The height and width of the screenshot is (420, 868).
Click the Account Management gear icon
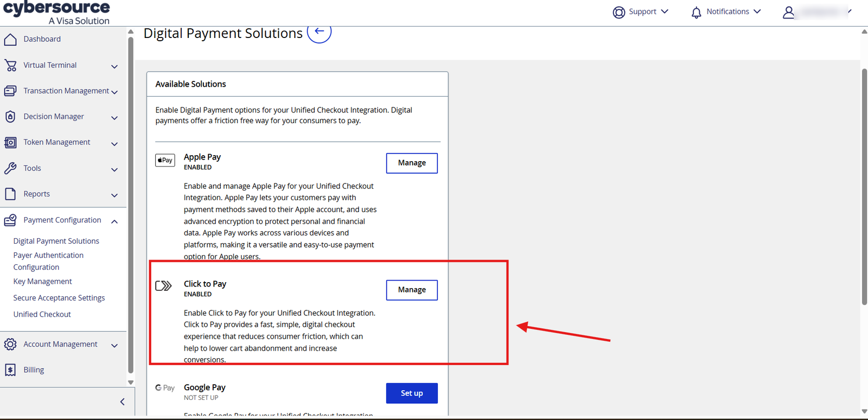pos(10,344)
